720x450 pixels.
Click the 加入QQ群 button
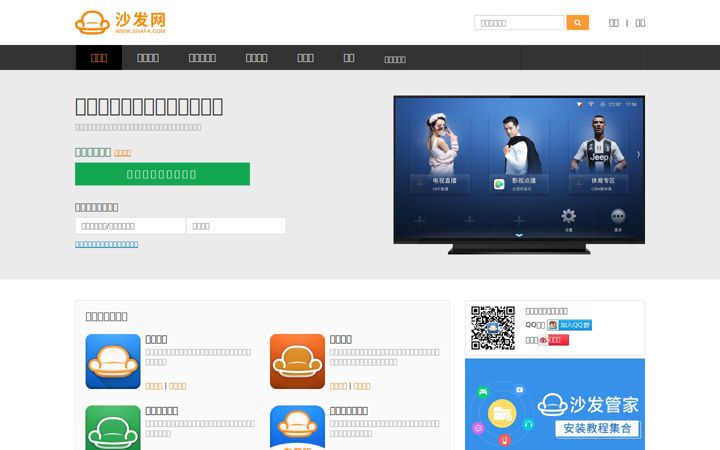(x=569, y=325)
